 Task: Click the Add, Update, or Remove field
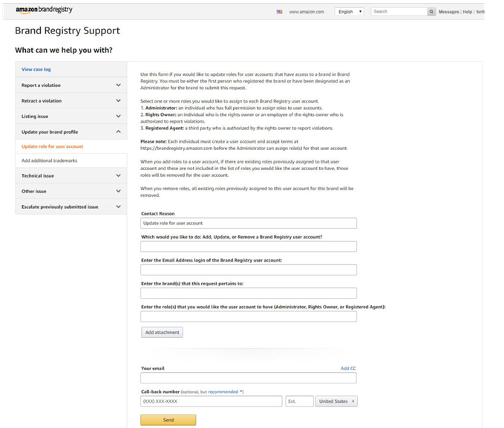pos(249,247)
